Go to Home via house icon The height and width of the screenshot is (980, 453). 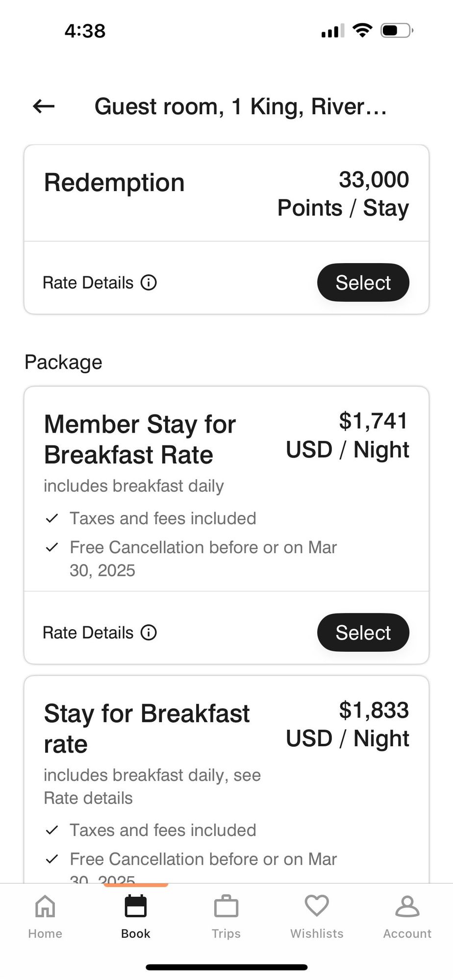click(x=45, y=906)
